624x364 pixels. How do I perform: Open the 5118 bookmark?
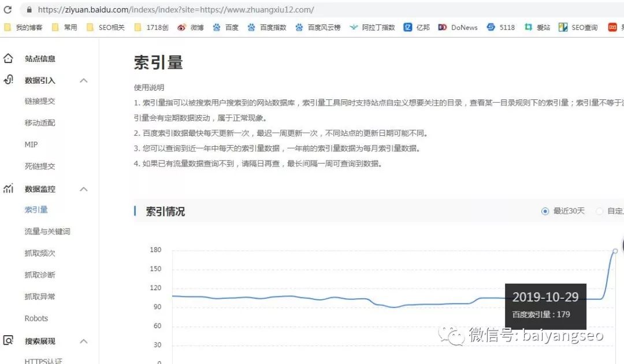click(x=501, y=27)
